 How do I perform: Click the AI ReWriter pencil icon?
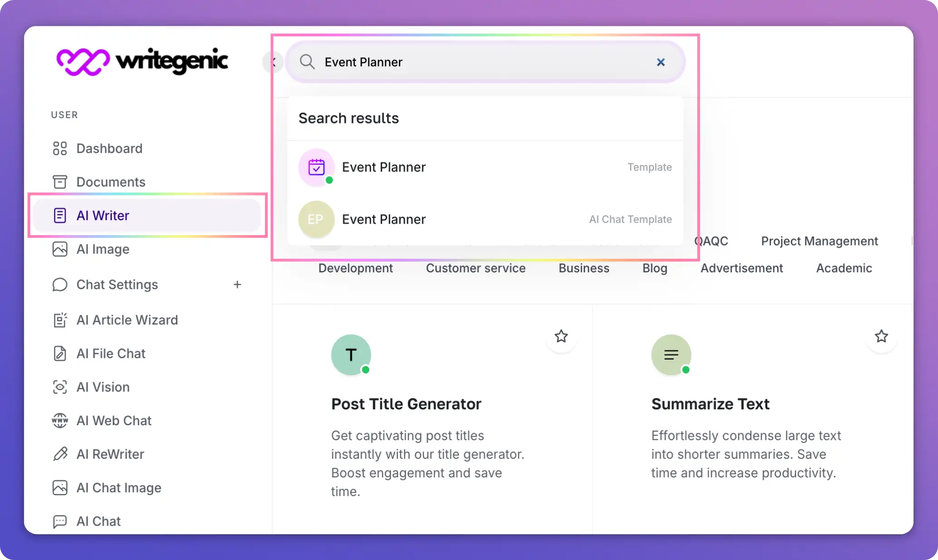pyautogui.click(x=60, y=454)
